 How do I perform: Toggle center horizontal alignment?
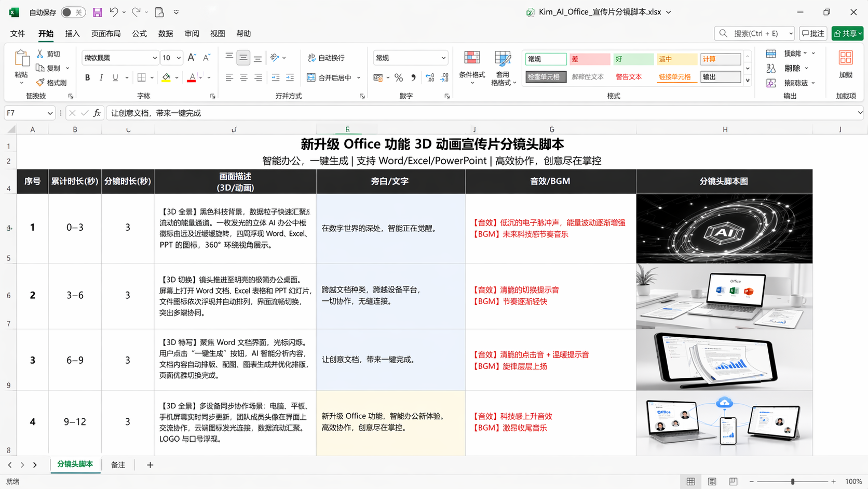click(243, 77)
